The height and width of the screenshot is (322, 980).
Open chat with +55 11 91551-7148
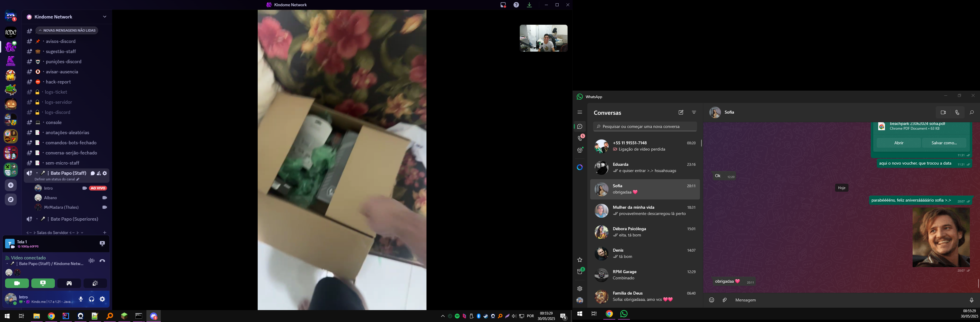tap(645, 146)
